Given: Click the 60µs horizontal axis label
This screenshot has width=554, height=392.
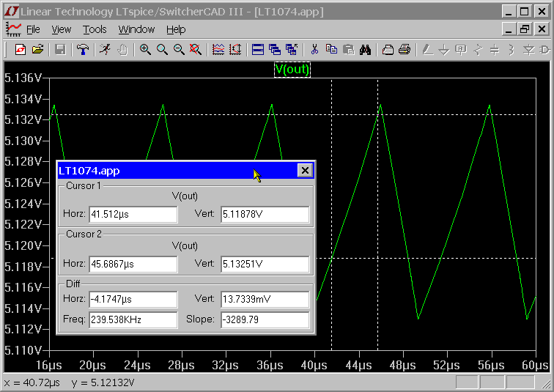Looking at the screenshot, I should click(535, 365).
